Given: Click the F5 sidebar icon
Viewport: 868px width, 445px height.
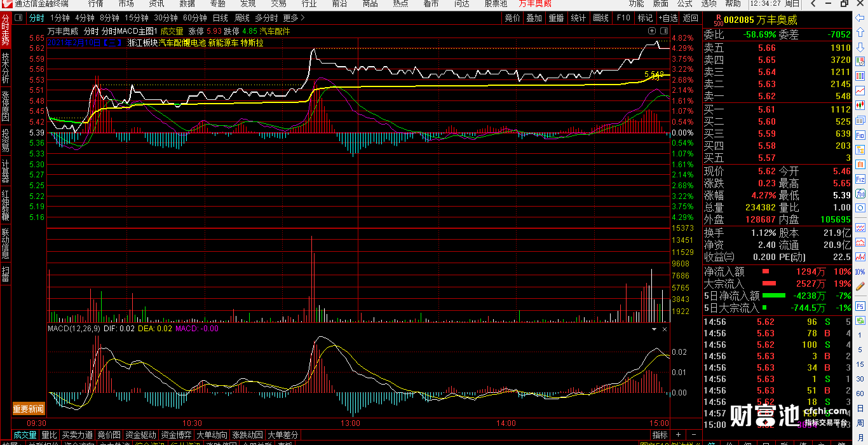Looking at the screenshot, I should (860, 305).
